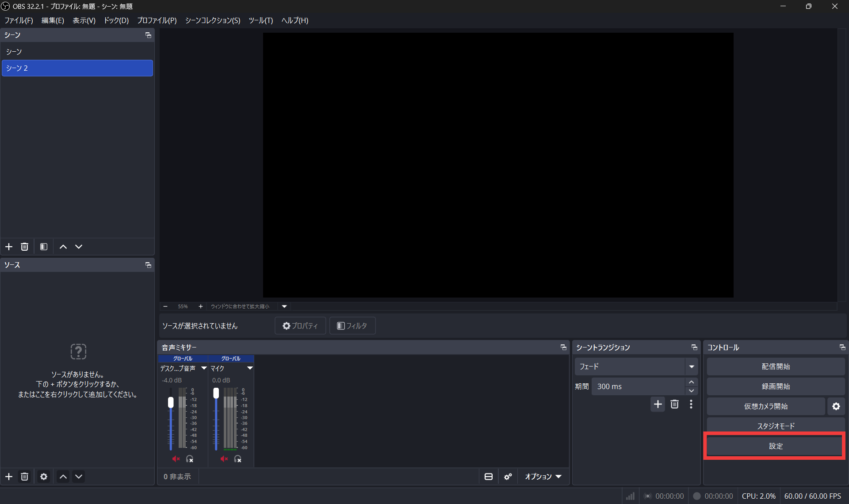Viewport: 849px width, 504px height.
Task: Open advanced audio properties gears icon
Action: (x=508, y=477)
